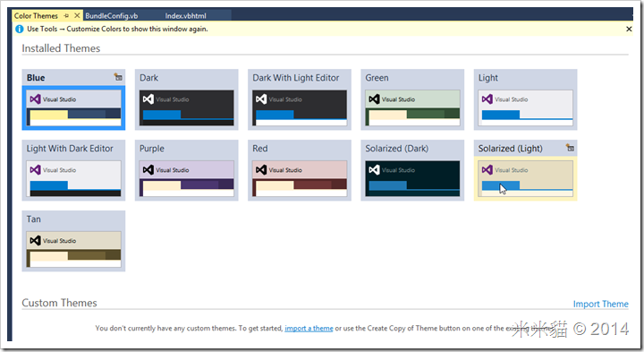This screenshot has height=352, width=644.
Task: Pick the Green theme preview
Action: (412, 107)
